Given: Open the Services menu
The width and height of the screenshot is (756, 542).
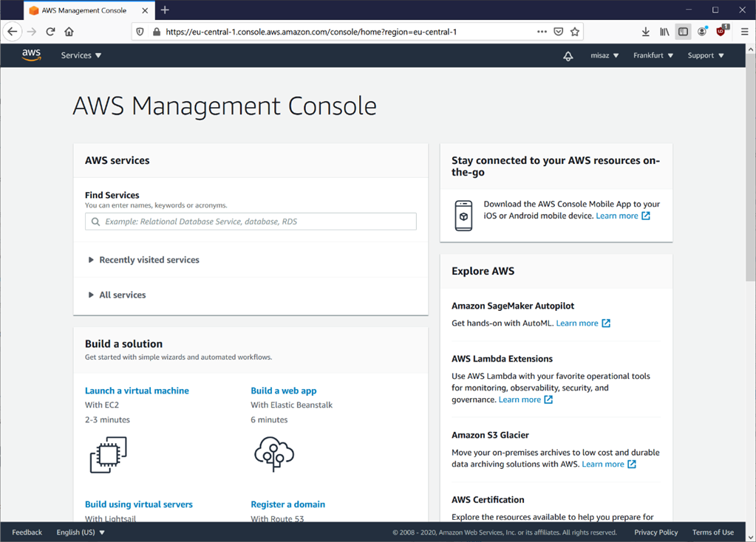Looking at the screenshot, I should [x=81, y=55].
